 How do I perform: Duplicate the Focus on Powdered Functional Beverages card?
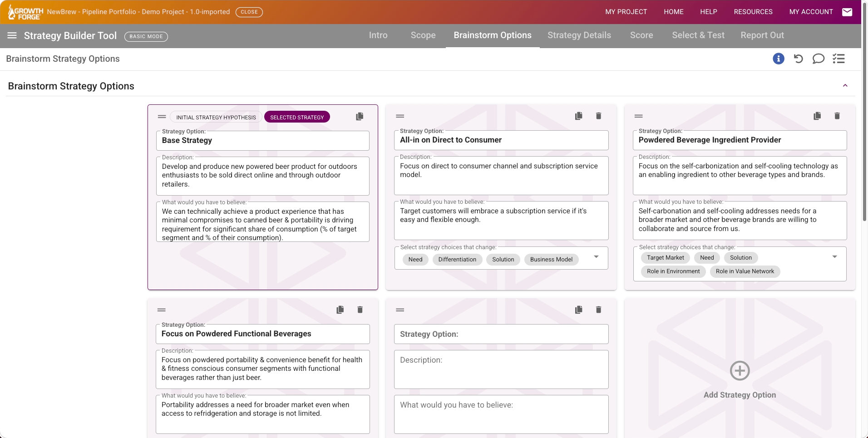(x=340, y=310)
